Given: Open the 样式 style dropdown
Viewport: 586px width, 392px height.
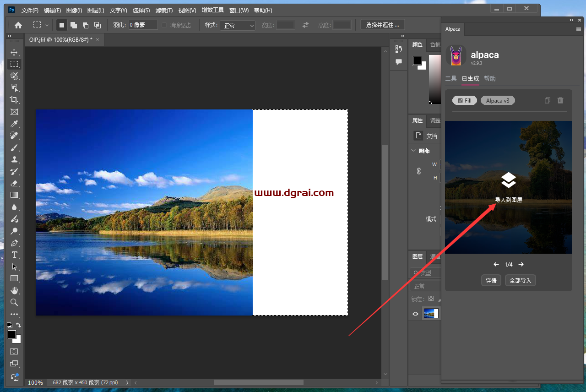Looking at the screenshot, I should [237, 26].
